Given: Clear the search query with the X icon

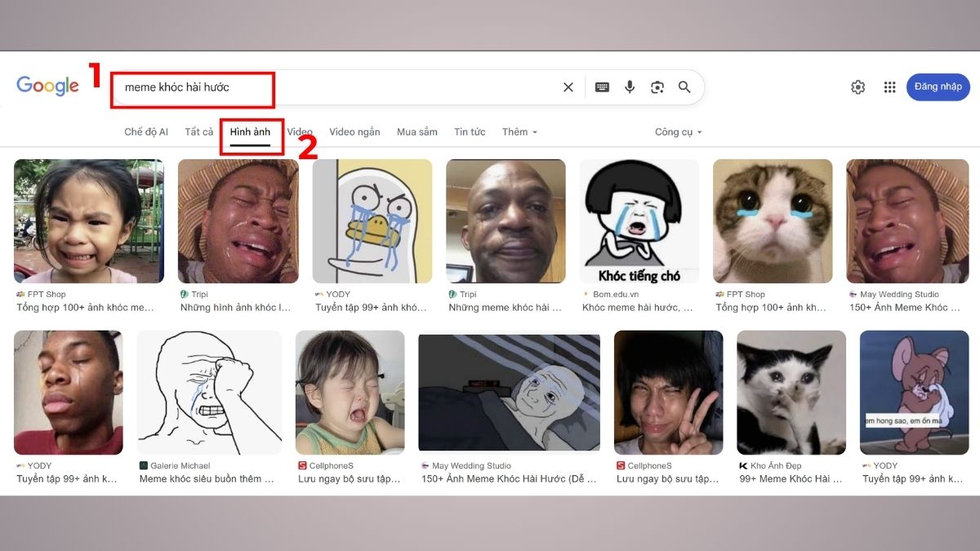Looking at the screenshot, I should [568, 87].
